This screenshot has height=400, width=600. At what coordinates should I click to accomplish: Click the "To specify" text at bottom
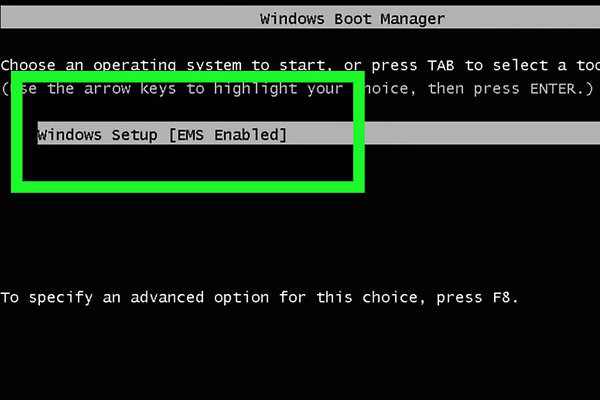point(40,298)
